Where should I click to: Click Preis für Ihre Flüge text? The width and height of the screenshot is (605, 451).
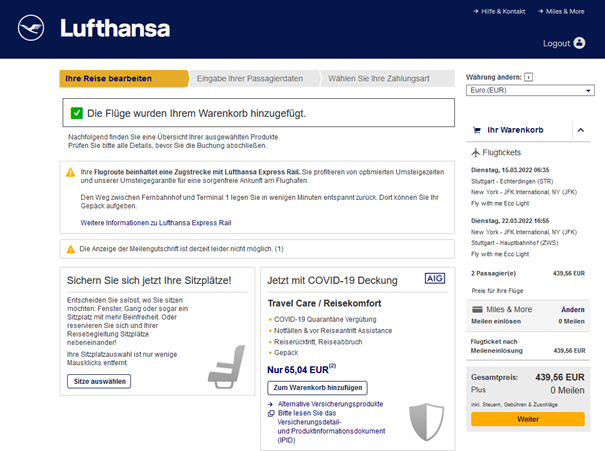[497, 291]
